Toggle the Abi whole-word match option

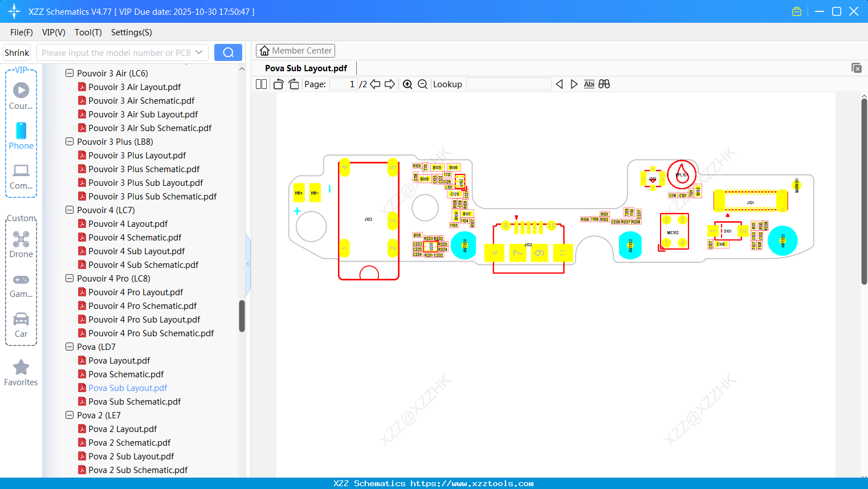[x=589, y=84]
